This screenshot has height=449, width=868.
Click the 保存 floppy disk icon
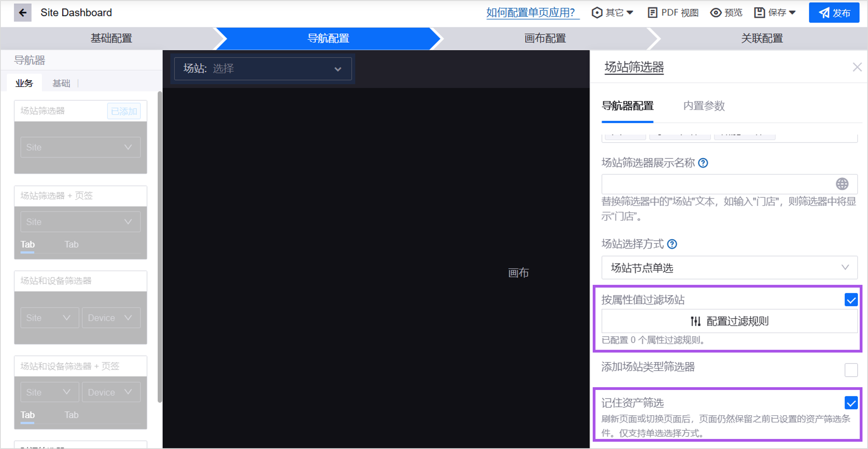759,13
